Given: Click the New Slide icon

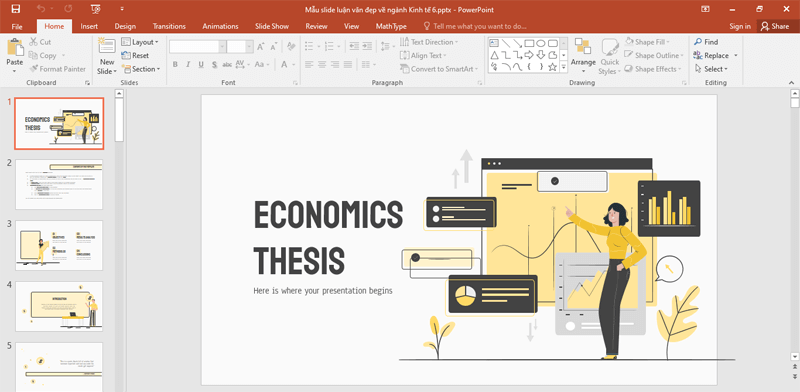Looking at the screenshot, I should coord(107,46).
